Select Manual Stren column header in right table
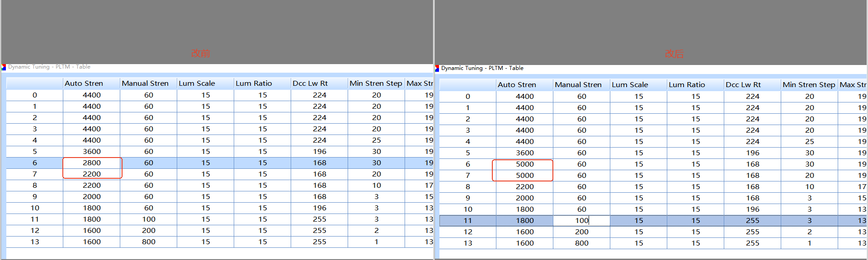This screenshot has height=260, width=868. 581,85
